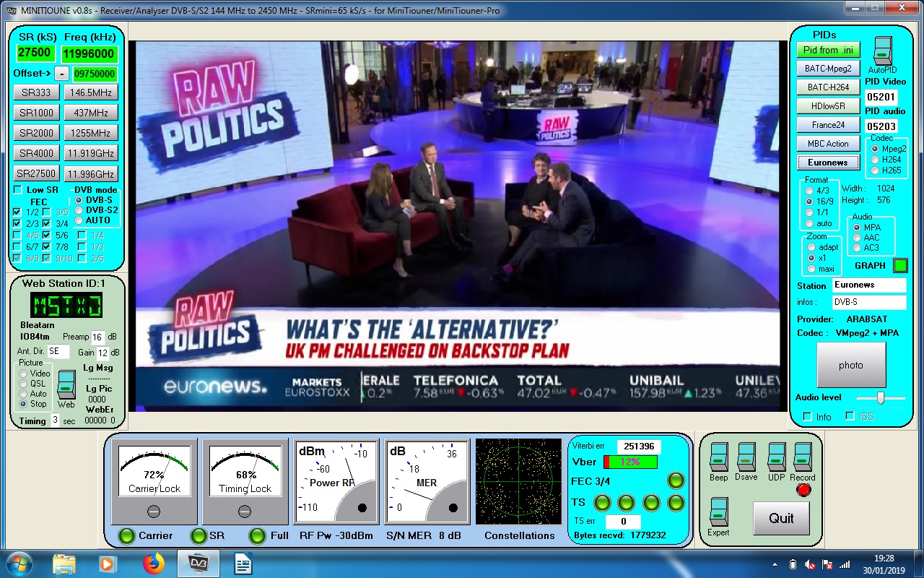Image resolution: width=924 pixels, height=578 pixels.
Task: Click the Freq (kHz) value field
Action: point(89,53)
